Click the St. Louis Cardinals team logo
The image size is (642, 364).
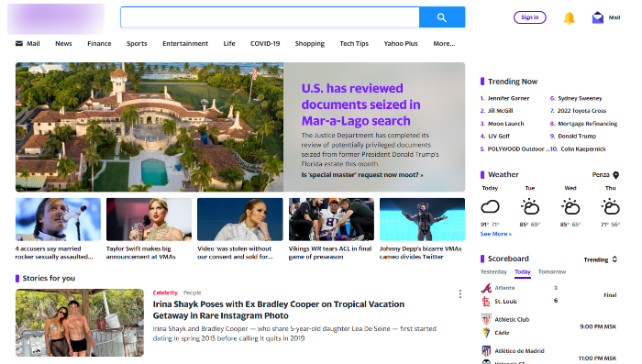(x=486, y=302)
